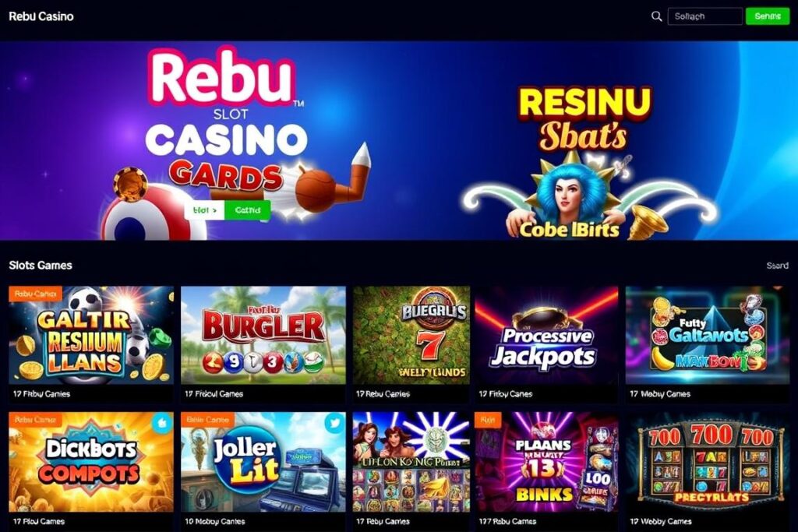Open the Futty Galtawots game tile
This screenshot has width=798, height=532.
point(708,335)
